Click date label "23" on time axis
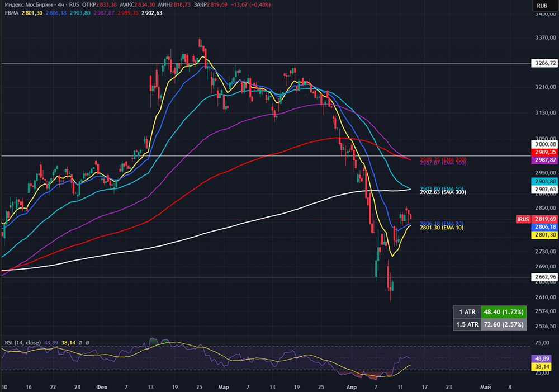The width and height of the screenshot is (559, 392). tap(449, 387)
